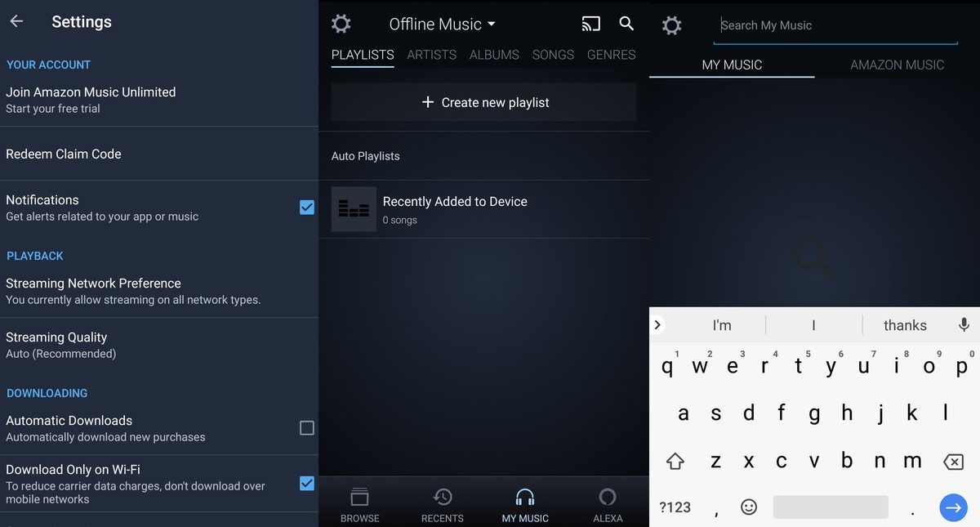Open the Recently Added to Device playlist thumbnail

pos(354,209)
